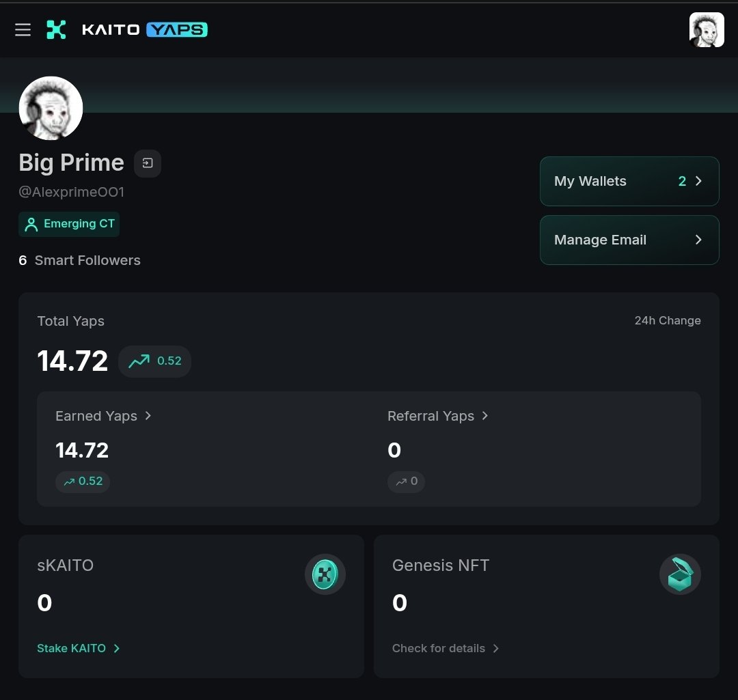Click the sKAITO label
This screenshot has width=738, height=700.
[x=66, y=565]
